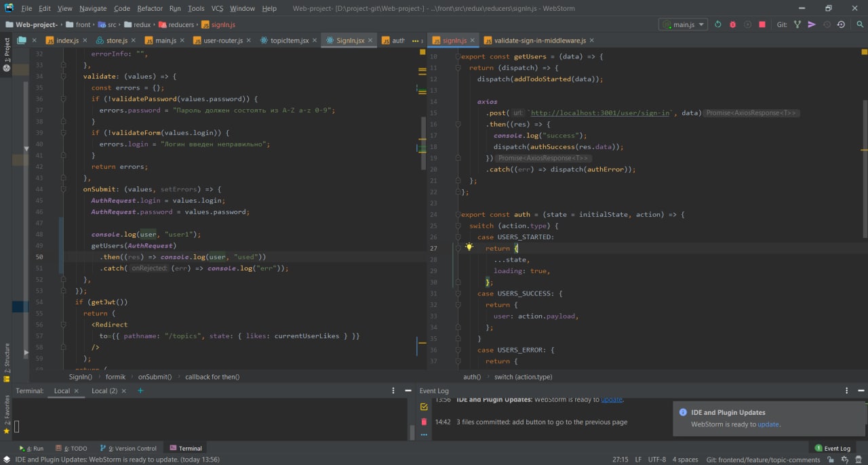Image resolution: width=868 pixels, height=465 pixels.
Task: Toggle Mark all as read in Event Log
Action: 424,407
